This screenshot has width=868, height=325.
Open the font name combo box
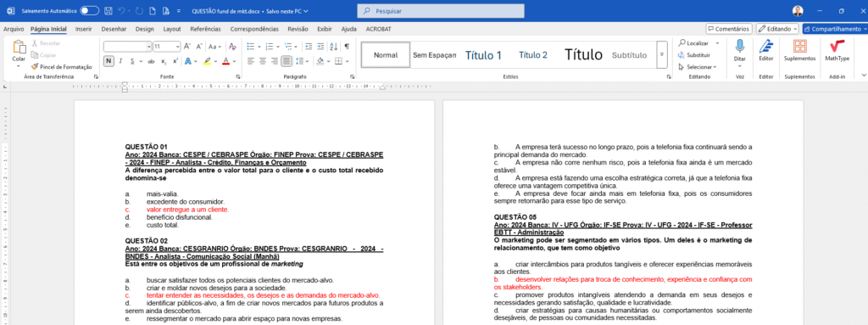point(127,47)
